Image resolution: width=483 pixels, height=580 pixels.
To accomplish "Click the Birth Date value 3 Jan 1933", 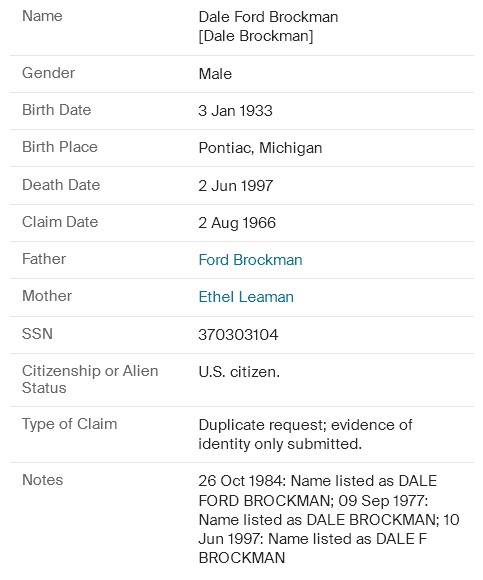I will tap(235, 111).
